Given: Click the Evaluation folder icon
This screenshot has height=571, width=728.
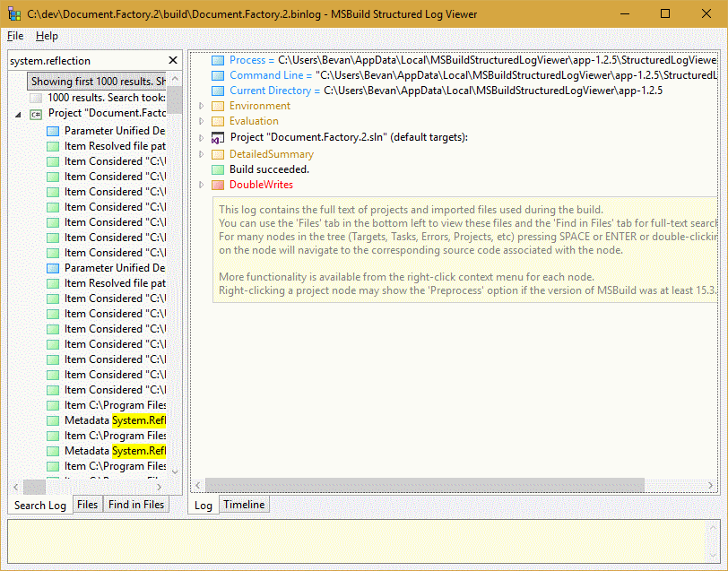Looking at the screenshot, I should (217, 122).
